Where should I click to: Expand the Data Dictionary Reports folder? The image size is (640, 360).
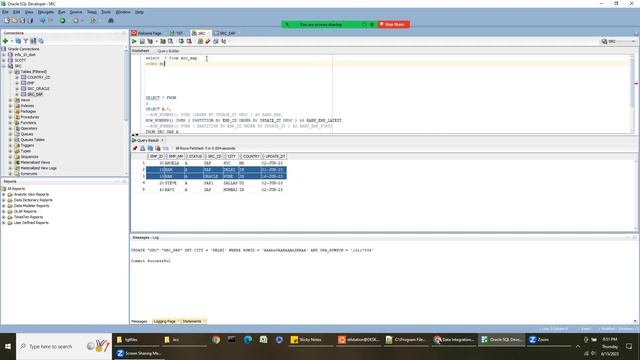(x=4, y=200)
